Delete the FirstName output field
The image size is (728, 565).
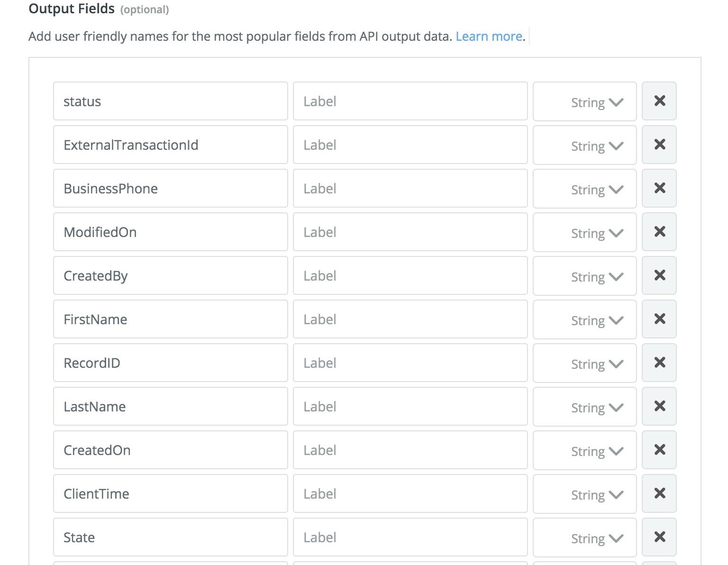pos(659,319)
